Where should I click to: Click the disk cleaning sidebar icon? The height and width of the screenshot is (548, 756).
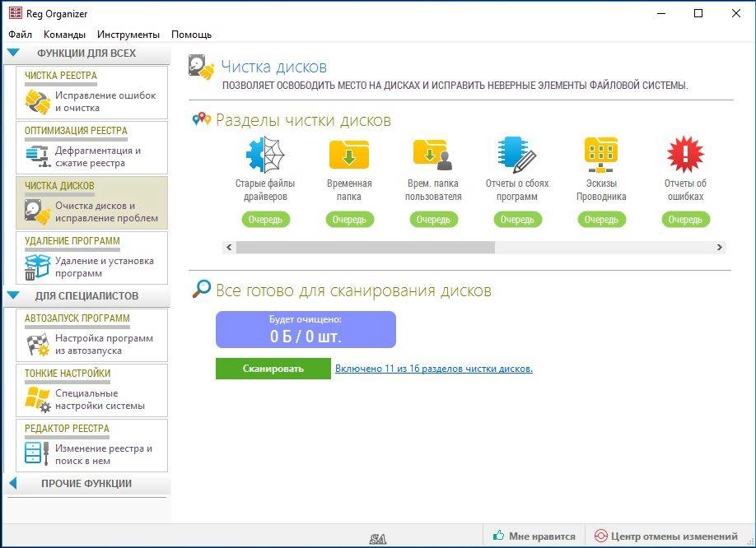click(38, 212)
